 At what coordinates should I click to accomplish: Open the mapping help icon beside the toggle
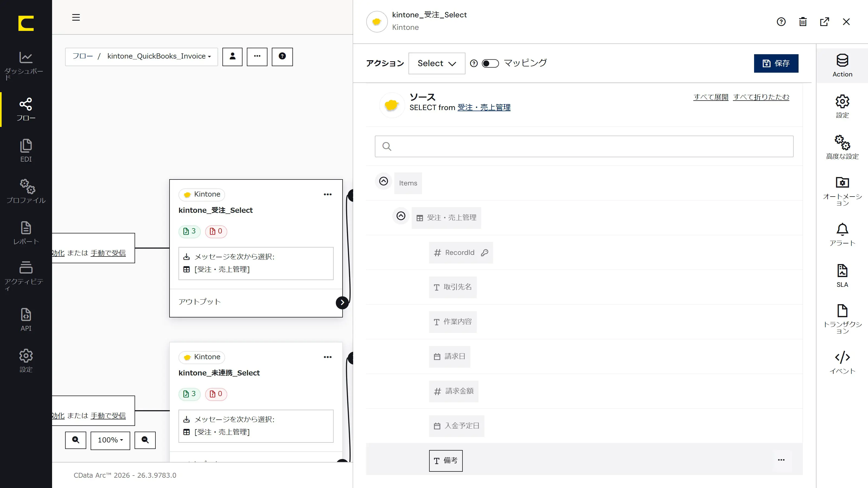pos(474,63)
